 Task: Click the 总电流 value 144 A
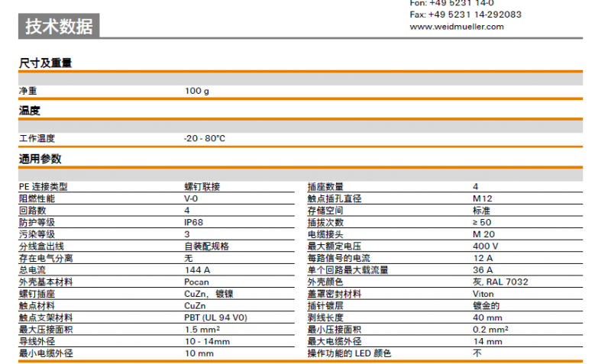(196, 269)
